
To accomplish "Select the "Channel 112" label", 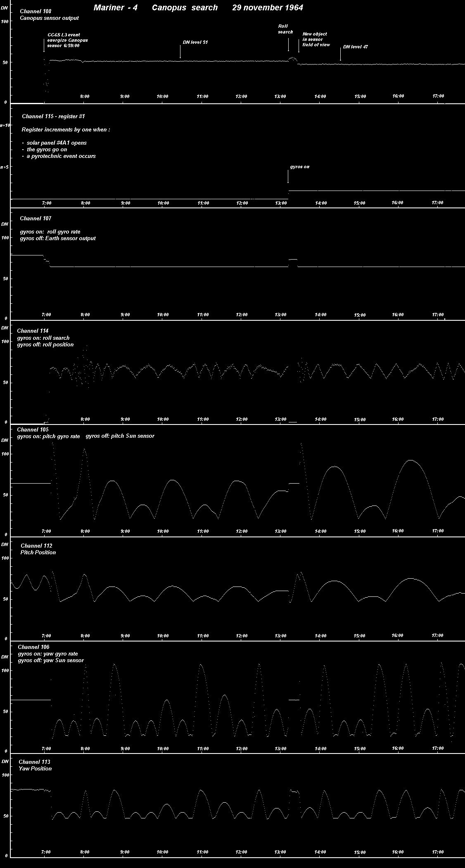I will tap(37, 546).
